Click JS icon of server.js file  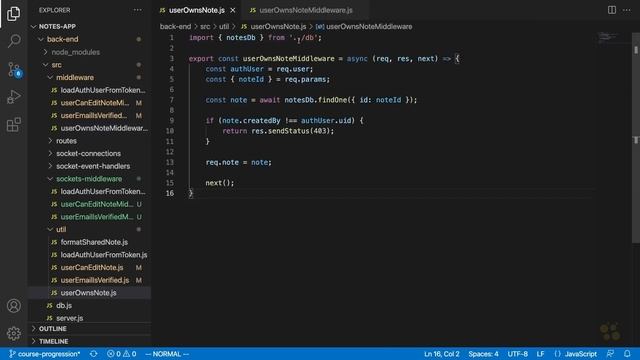[x=49, y=318]
